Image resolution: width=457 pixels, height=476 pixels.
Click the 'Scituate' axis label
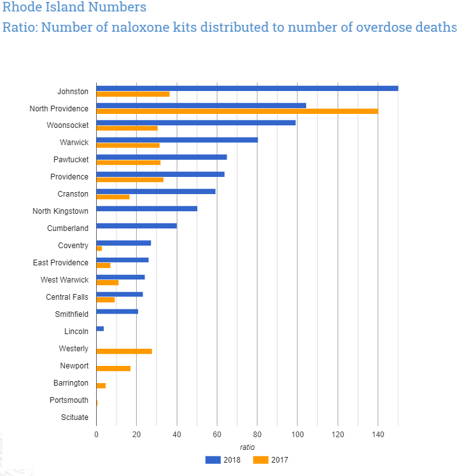74,417
